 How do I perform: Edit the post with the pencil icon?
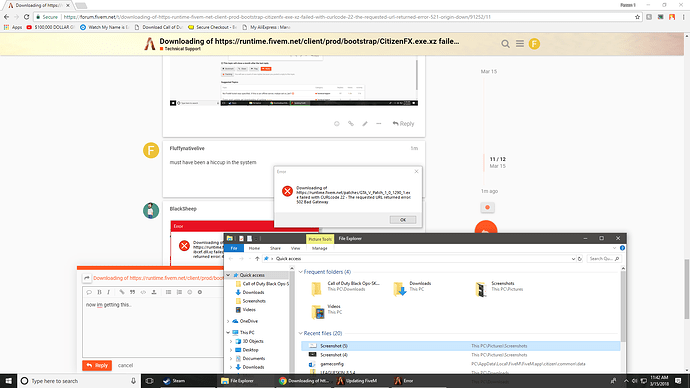click(365, 124)
